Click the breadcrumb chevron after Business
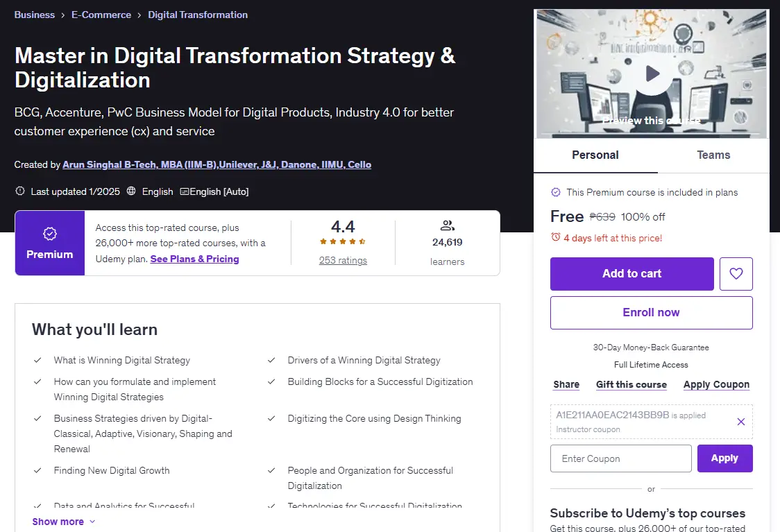Image resolution: width=780 pixels, height=532 pixels. tap(63, 15)
